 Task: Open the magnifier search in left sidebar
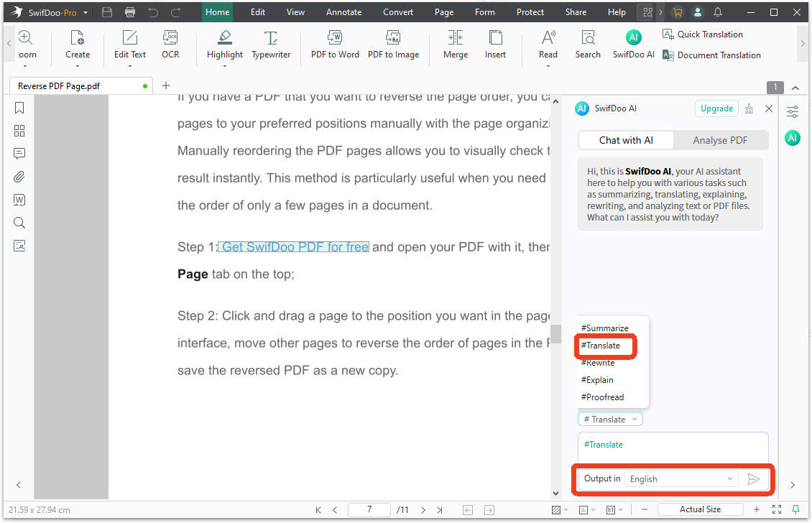(x=19, y=223)
